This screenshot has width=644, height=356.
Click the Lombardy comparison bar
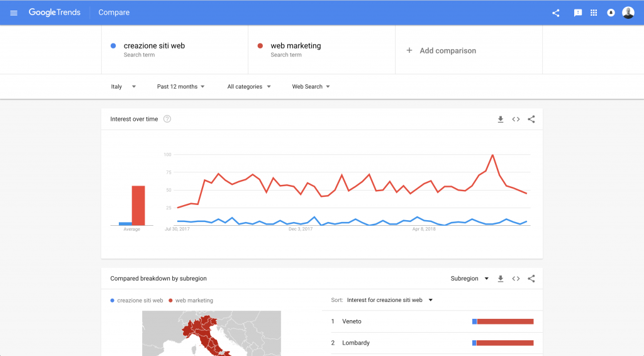point(503,343)
